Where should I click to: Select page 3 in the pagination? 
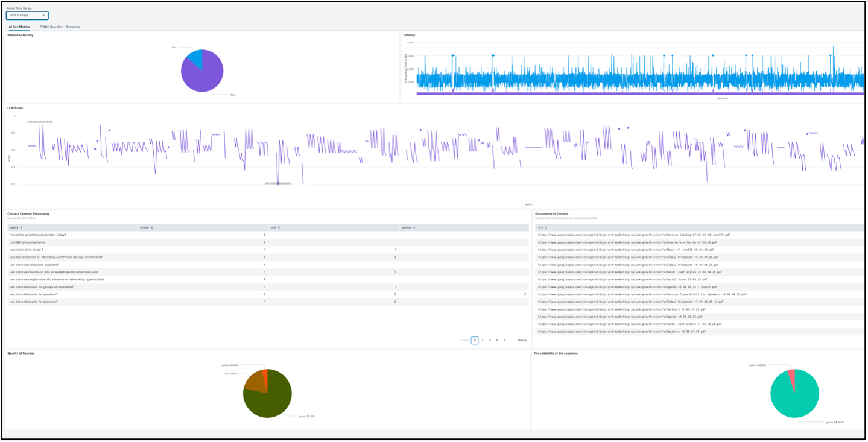490,340
